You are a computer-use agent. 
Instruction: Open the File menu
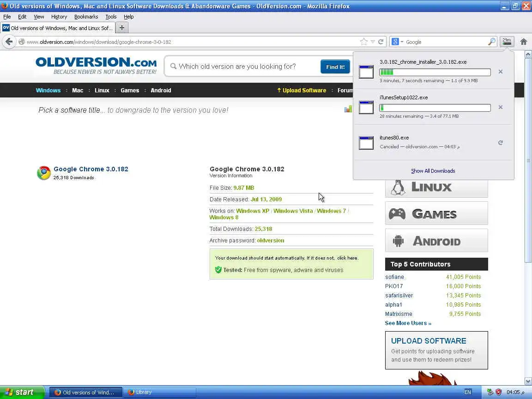coord(7,17)
